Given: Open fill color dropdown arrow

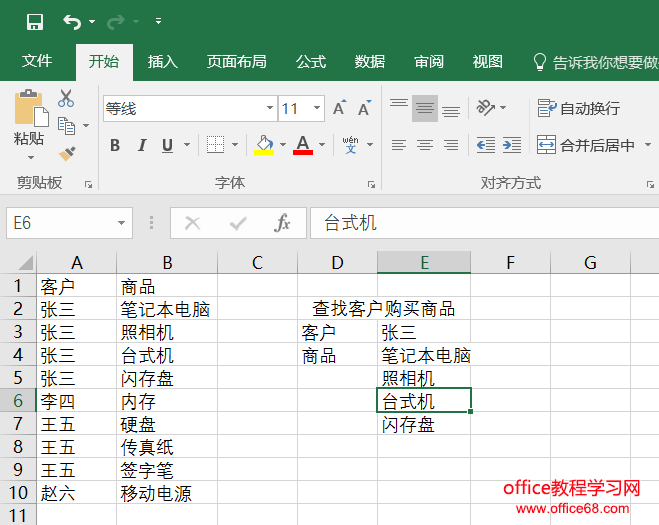Looking at the screenshot, I should (283, 145).
